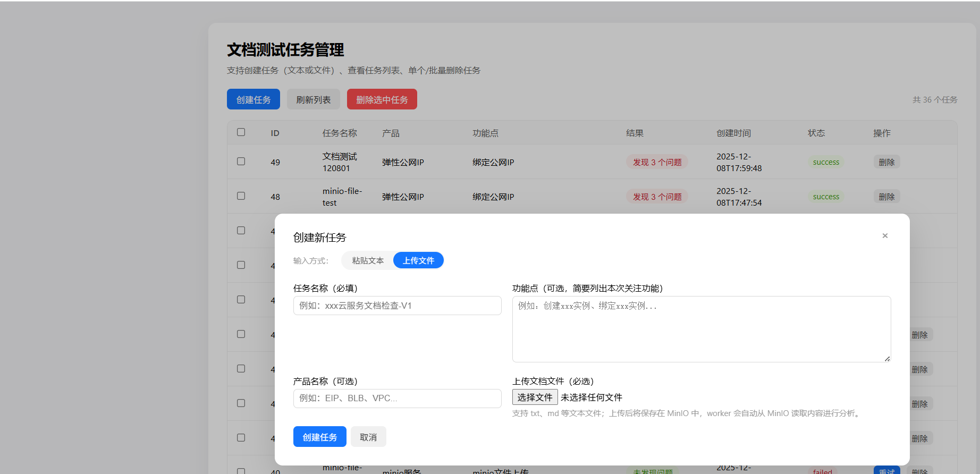Tick the checkbox in the row below task 48

pyautogui.click(x=241, y=231)
